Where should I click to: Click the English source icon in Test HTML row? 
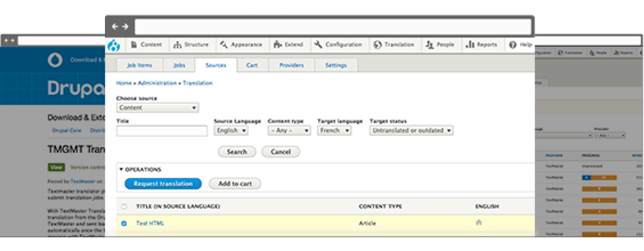(479, 223)
